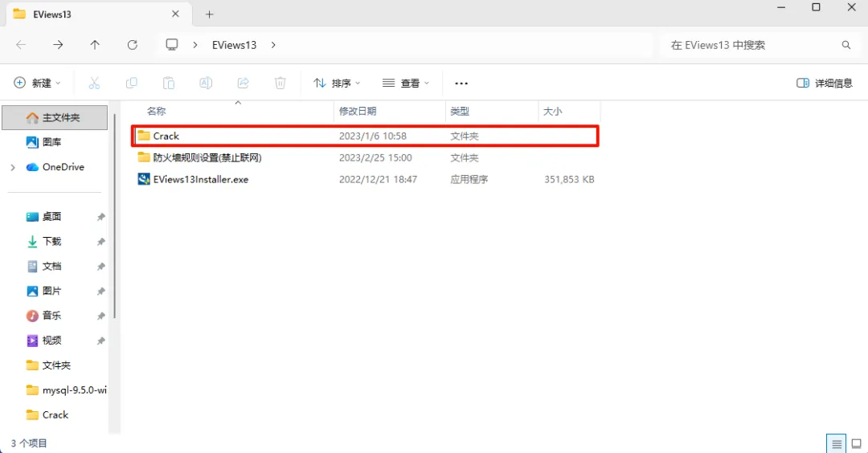The width and height of the screenshot is (868, 453).
Task: Unpin 文档 using its pin icon
Action: (x=100, y=267)
